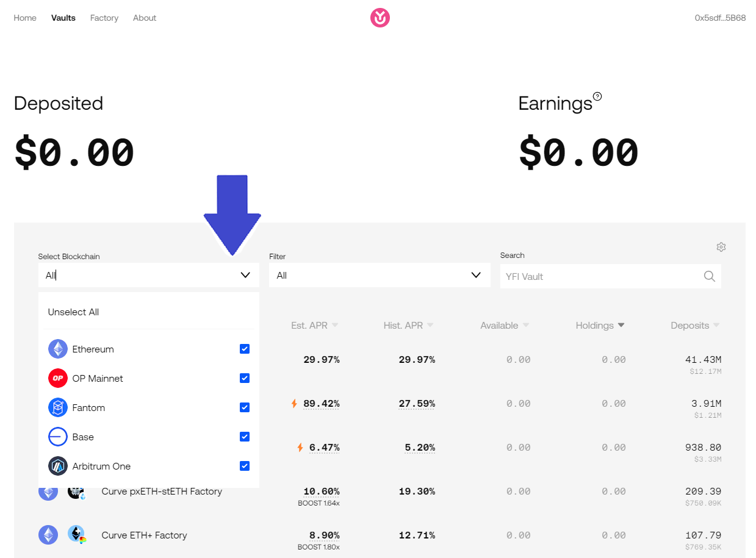Click the Arbitrum One logo

(58, 466)
